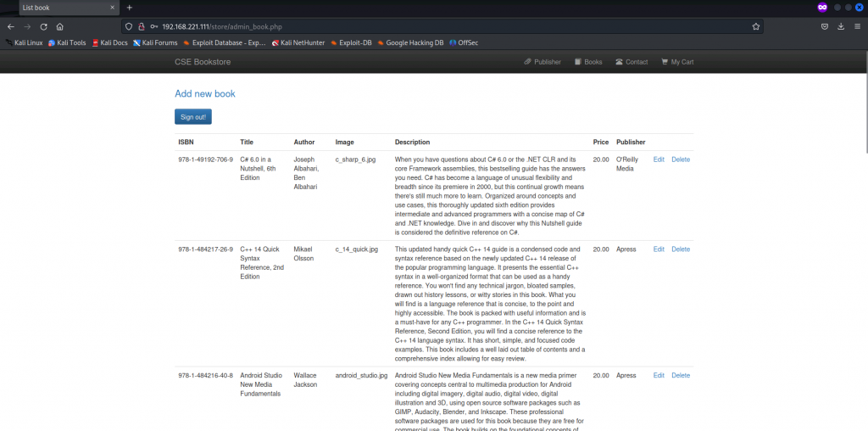Open a new tab with plus icon
Screen dimensions: 868x431
point(130,8)
